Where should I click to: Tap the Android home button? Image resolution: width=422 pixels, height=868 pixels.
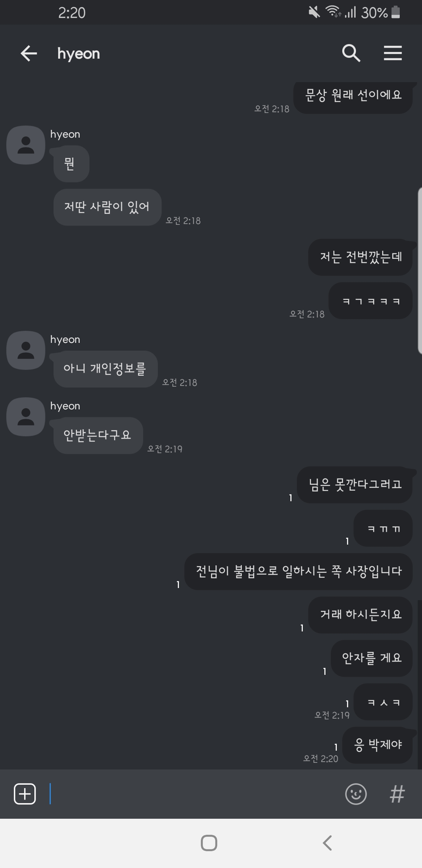click(x=209, y=843)
